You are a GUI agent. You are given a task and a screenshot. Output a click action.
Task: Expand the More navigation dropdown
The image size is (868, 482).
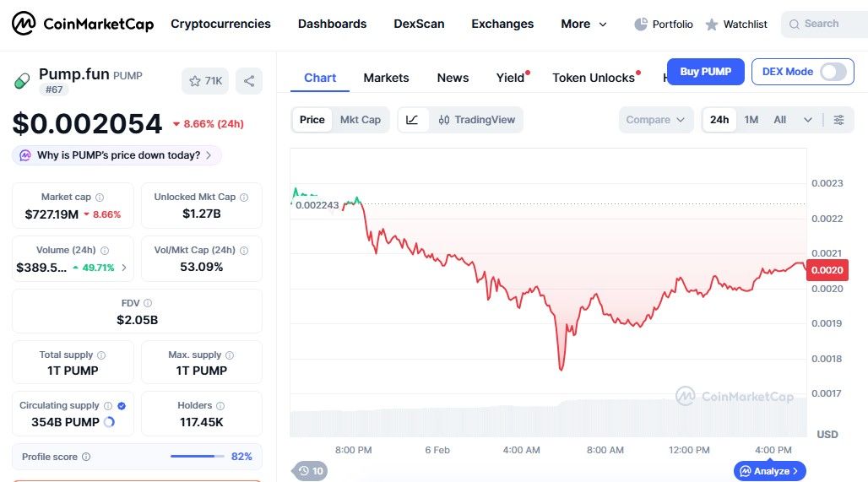coord(583,24)
